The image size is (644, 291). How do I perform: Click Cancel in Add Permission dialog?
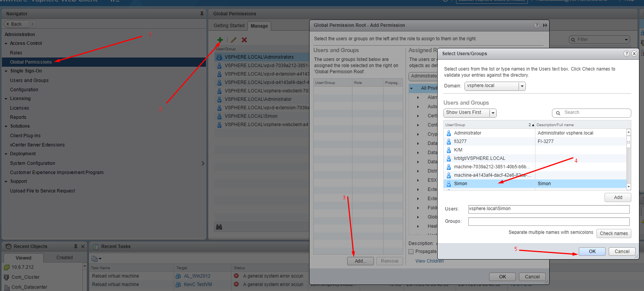click(x=532, y=277)
